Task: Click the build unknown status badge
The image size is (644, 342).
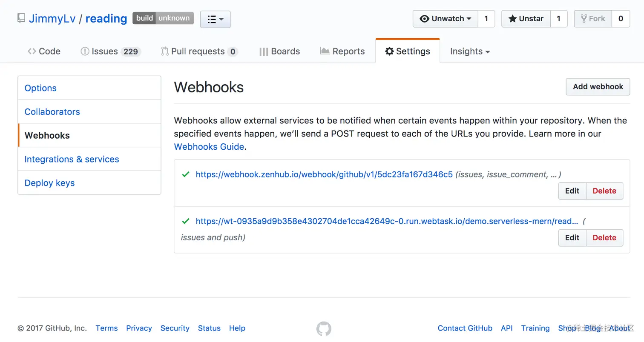Action: 163,18
